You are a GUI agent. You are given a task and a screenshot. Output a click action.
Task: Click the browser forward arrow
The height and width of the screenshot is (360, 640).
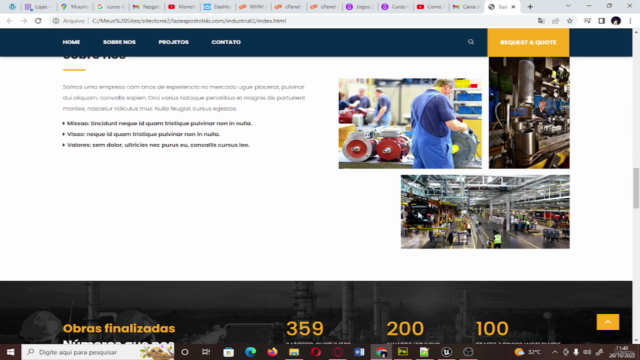tap(24, 21)
